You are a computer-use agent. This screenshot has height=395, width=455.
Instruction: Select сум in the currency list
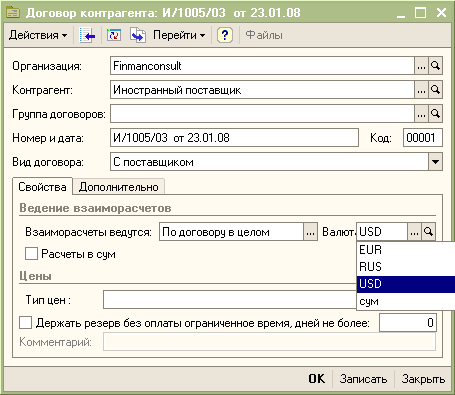tap(406, 301)
